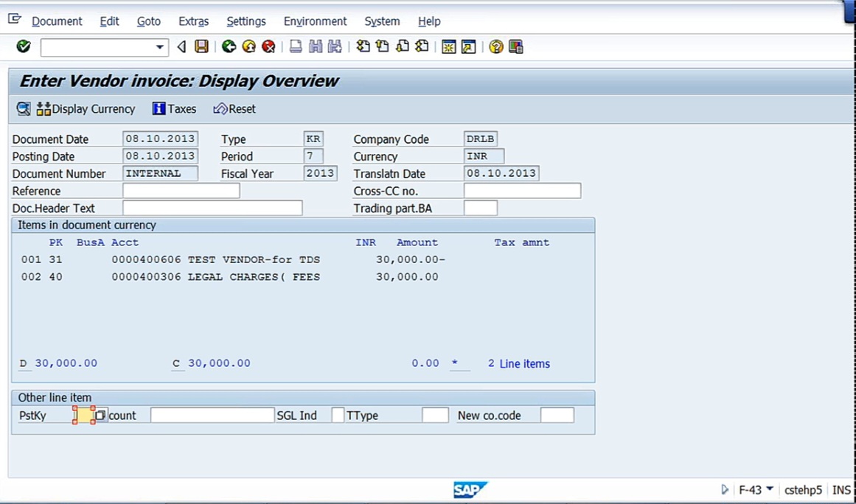Create a new session via the toolbar icon
This screenshot has height=504, width=856.
pos(449,46)
